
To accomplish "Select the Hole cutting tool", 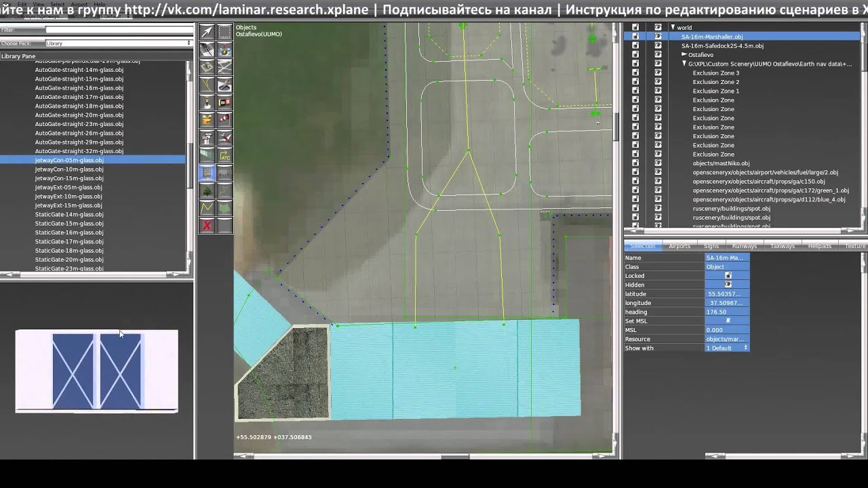I will pyautogui.click(x=224, y=85).
